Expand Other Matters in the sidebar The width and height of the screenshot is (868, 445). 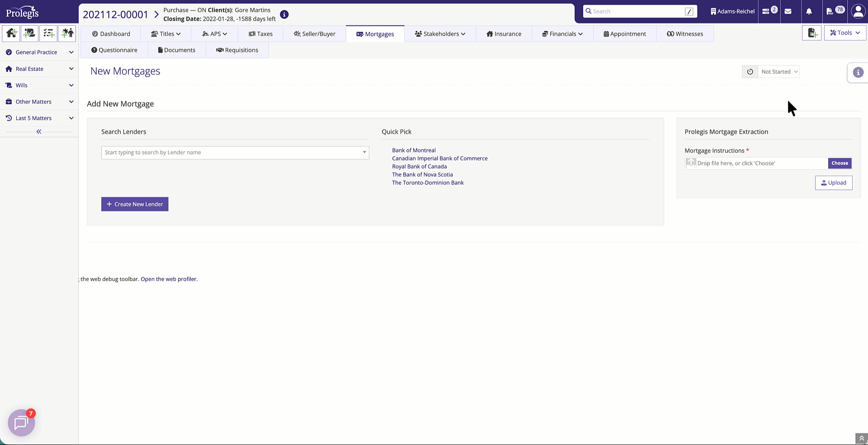coord(39,102)
